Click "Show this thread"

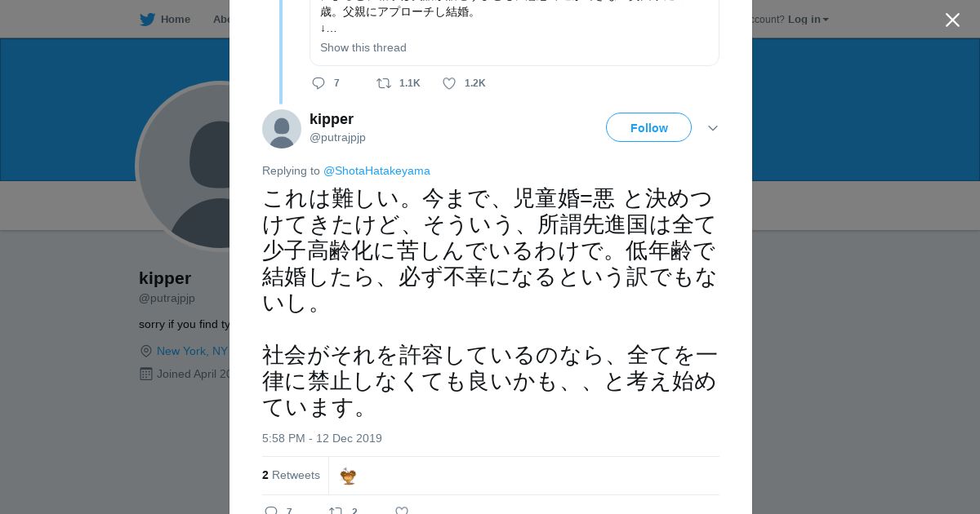click(363, 47)
